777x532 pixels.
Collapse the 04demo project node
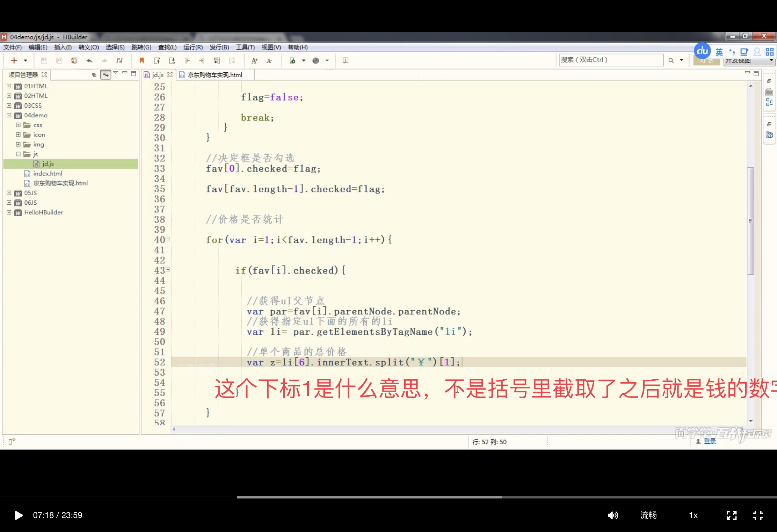coord(9,115)
